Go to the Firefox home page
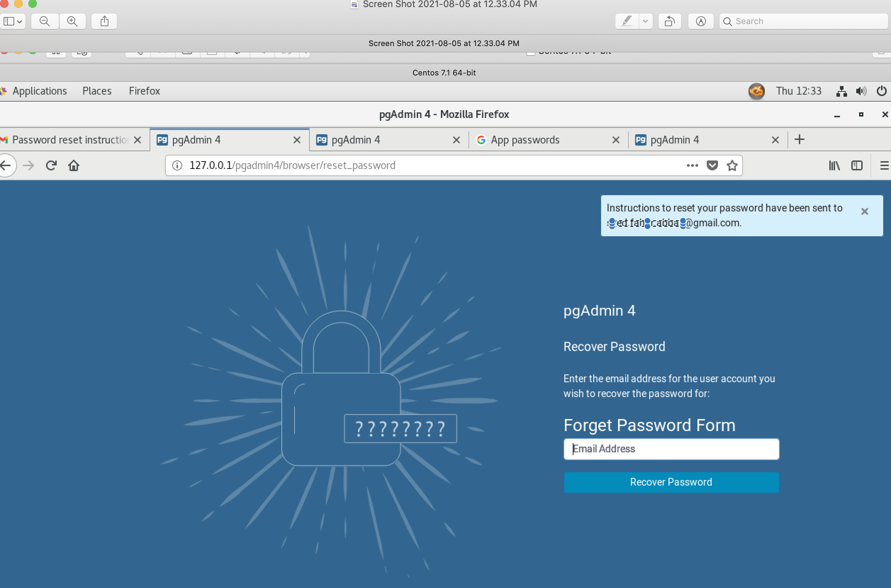 [x=73, y=165]
